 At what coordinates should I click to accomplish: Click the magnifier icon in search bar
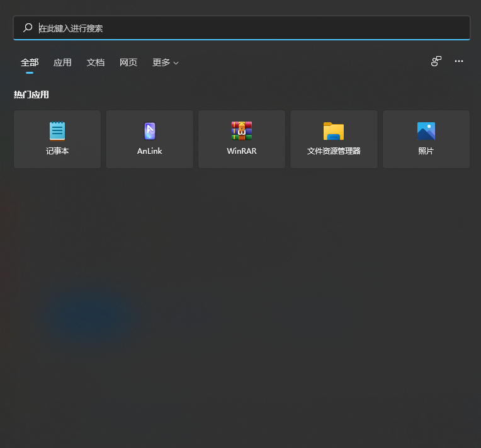(28, 28)
